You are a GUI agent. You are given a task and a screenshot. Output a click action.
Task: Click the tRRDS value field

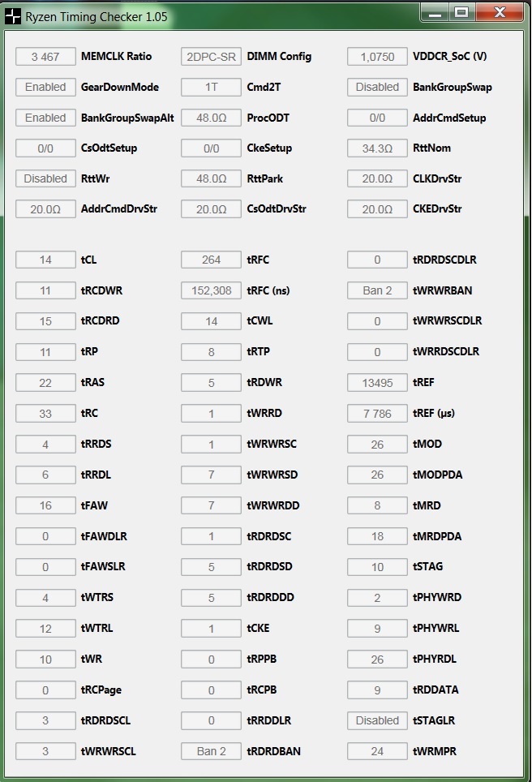[x=45, y=445]
